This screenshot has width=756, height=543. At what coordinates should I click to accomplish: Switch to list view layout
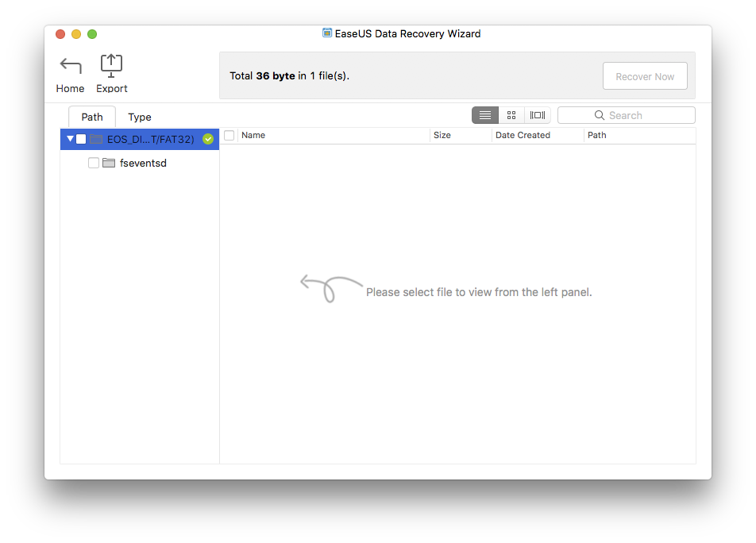485,115
